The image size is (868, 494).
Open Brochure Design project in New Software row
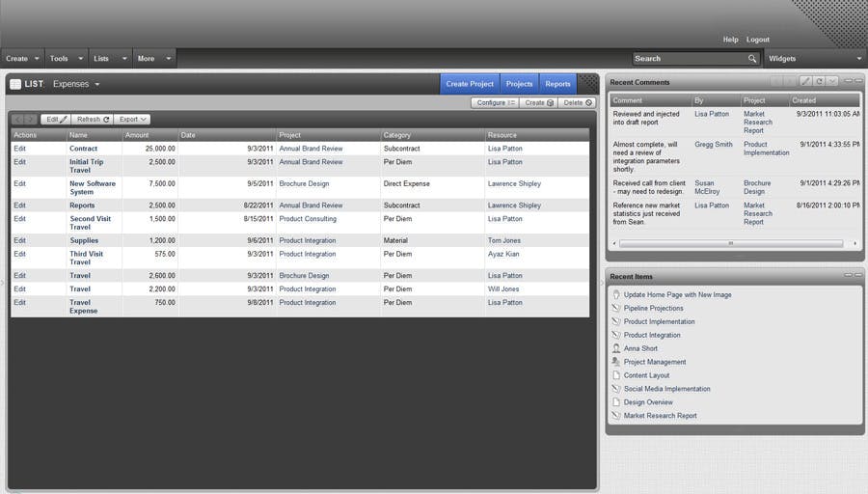(x=304, y=183)
